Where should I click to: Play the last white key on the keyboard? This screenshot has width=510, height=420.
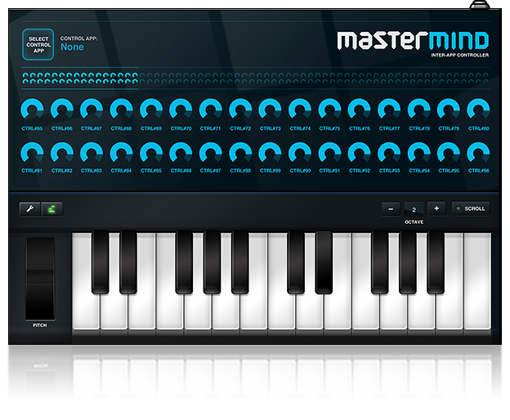point(477,283)
